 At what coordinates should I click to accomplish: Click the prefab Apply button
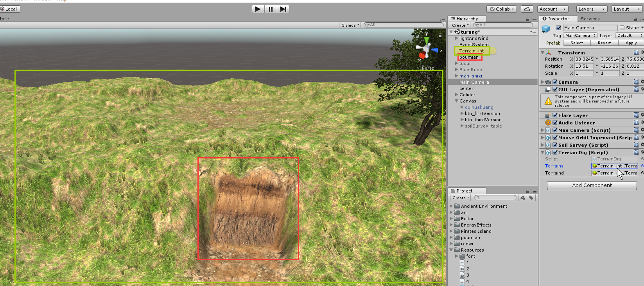(x=631, y=43)
